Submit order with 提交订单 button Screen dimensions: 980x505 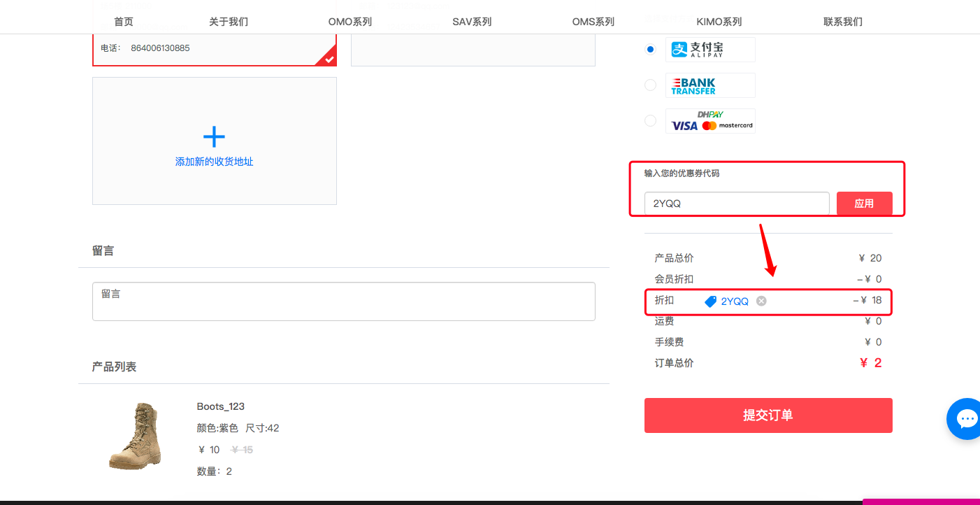[768, 415]
